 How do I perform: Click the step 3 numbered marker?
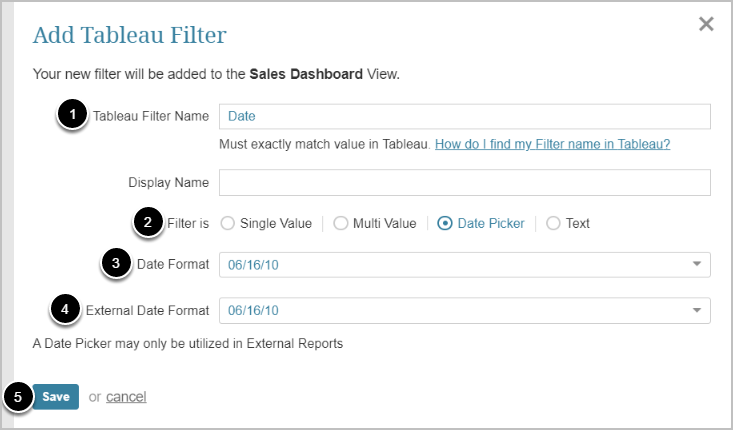116,264
